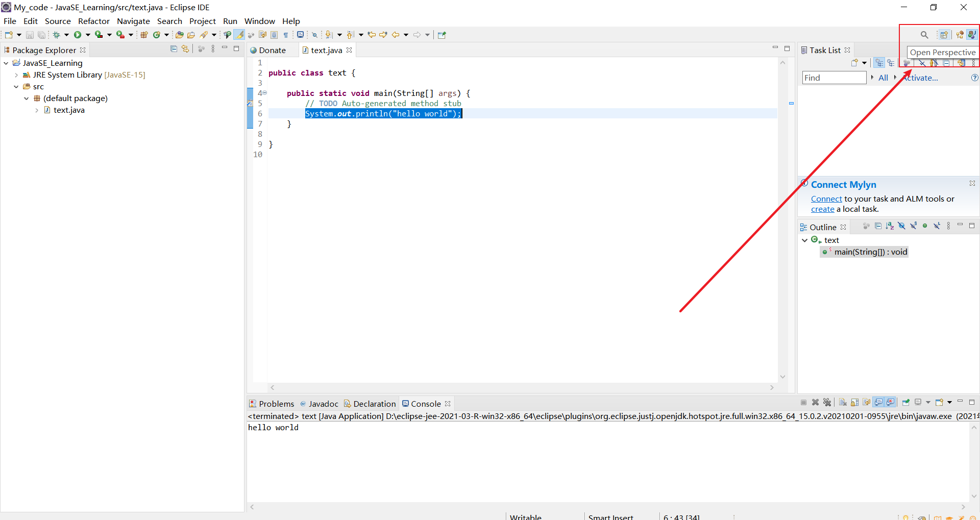Open the Navigate menu

tap(133, 21)
